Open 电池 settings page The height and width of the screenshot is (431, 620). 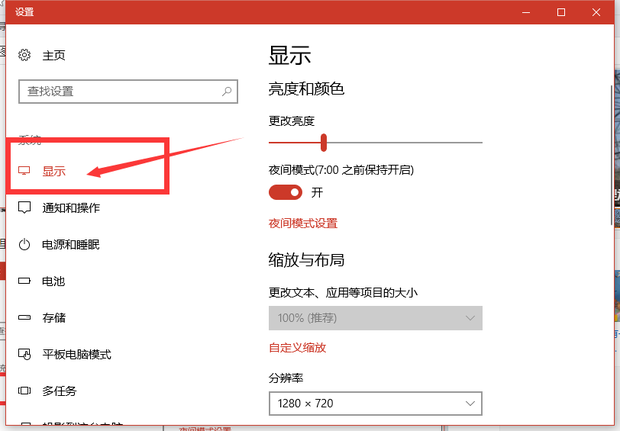[53, 281]
